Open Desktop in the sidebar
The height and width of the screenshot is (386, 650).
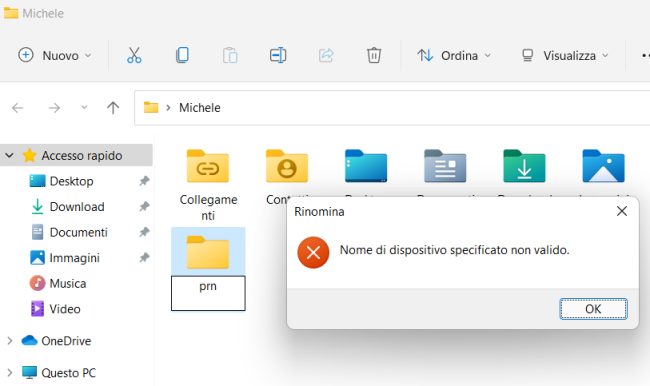click(x=71, y=181)
